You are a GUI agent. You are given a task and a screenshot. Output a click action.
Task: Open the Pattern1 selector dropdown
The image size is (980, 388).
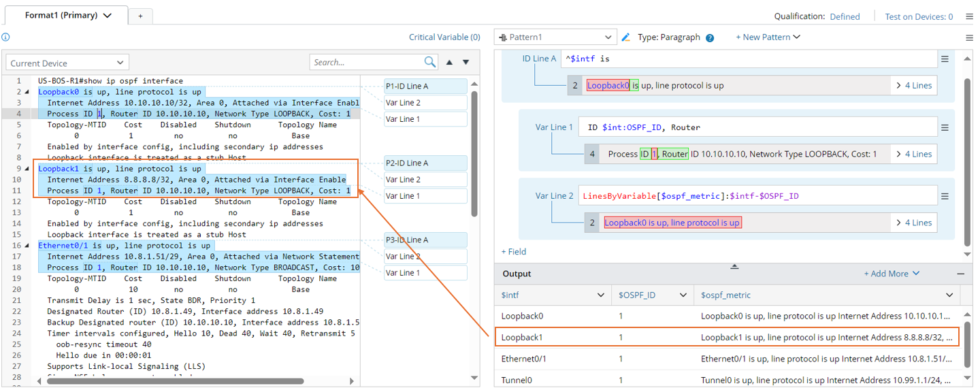555,37
